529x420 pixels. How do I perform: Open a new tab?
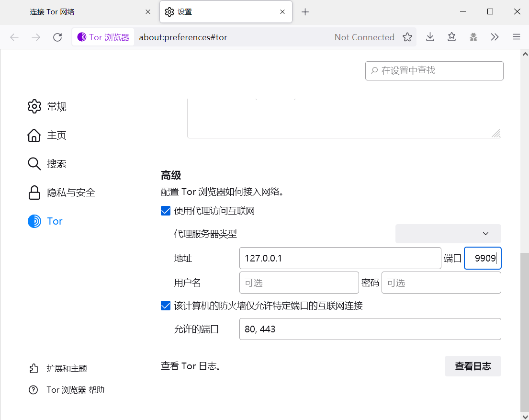(305, 12)
